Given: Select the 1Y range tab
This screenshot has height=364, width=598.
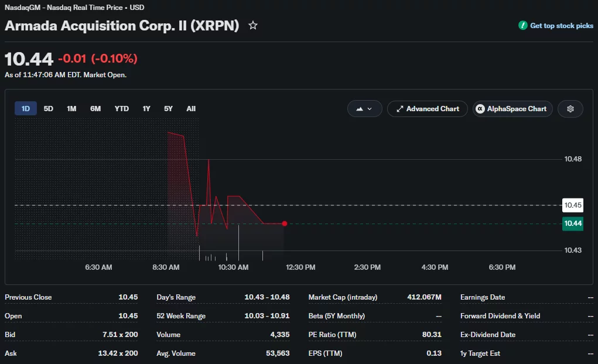Looking at the screenshot, I should 146,109.
